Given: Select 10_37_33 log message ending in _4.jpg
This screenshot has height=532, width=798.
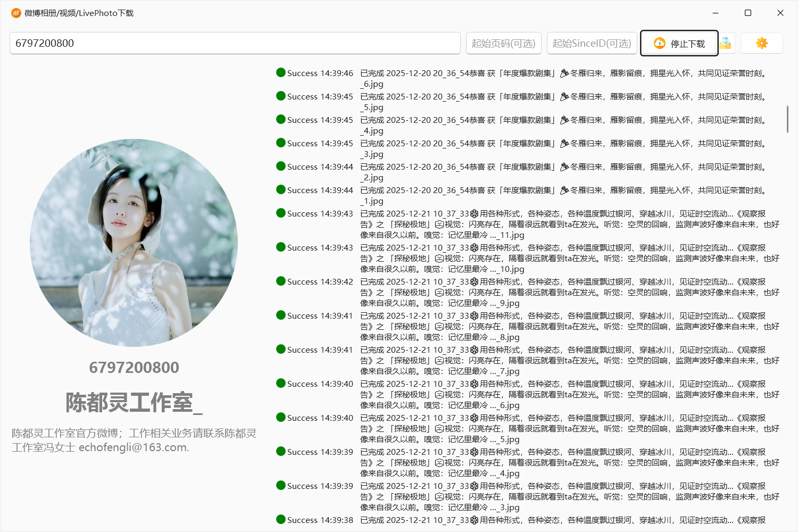Looking at the screenshot, I should coord(570,463).
